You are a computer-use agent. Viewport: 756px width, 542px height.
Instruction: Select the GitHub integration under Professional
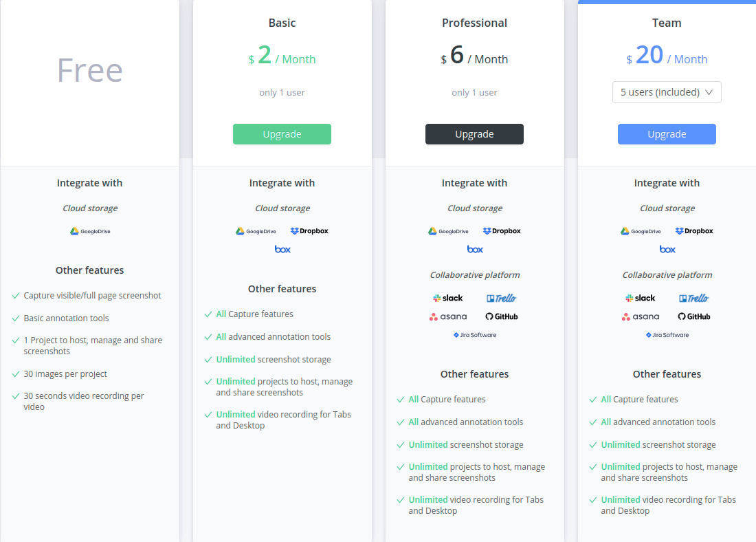501,316
